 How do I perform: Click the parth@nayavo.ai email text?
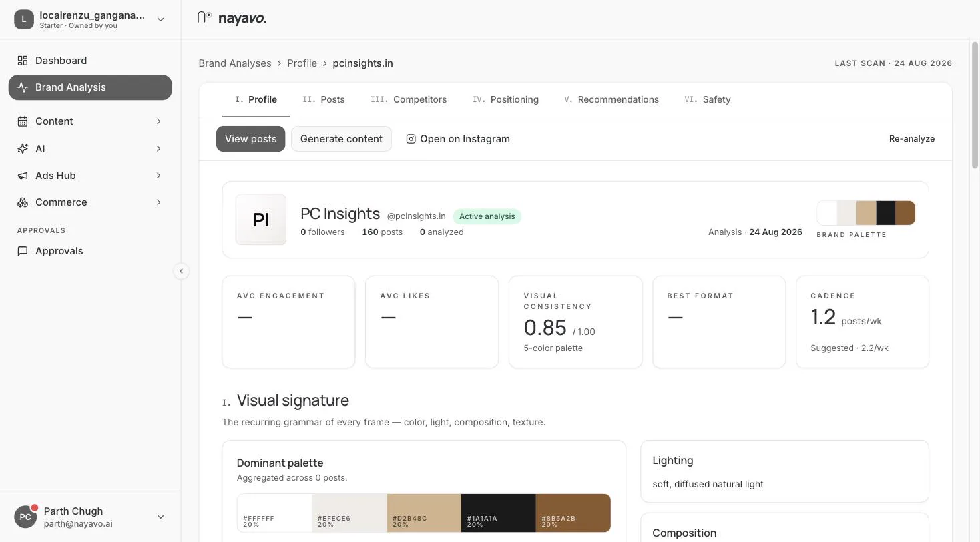click(78, 524)
